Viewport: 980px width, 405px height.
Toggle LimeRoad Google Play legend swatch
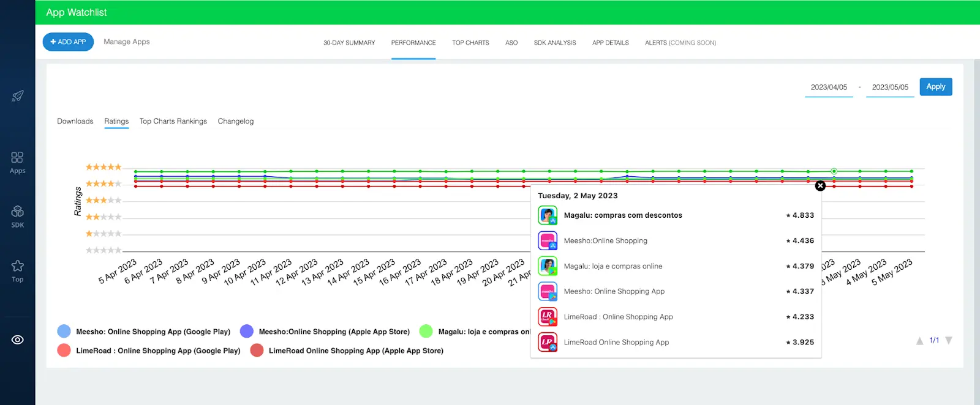[64, 350]
